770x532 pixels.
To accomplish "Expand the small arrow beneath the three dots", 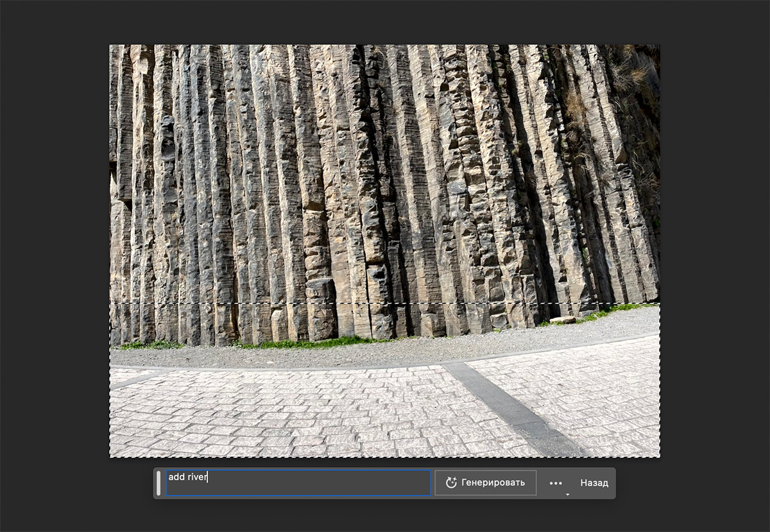I will (x=567, y=494).
